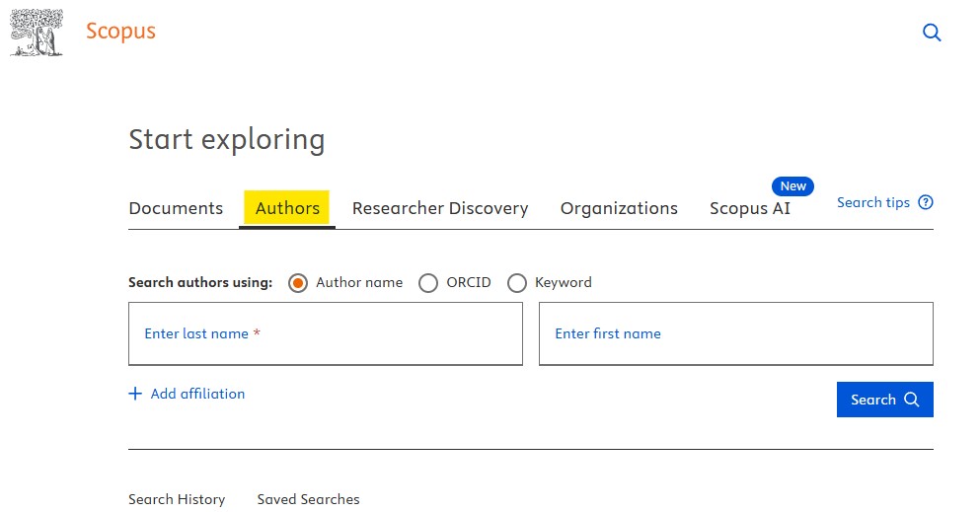Choose the ORCID search option
The image size is (980, 512).
tap(428, 283)
